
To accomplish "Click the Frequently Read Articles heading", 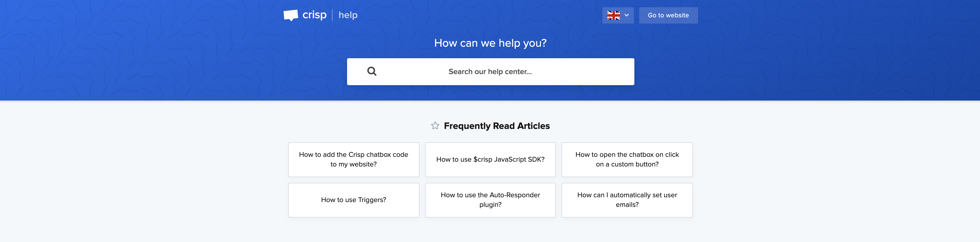I will [x=497, y=126].
